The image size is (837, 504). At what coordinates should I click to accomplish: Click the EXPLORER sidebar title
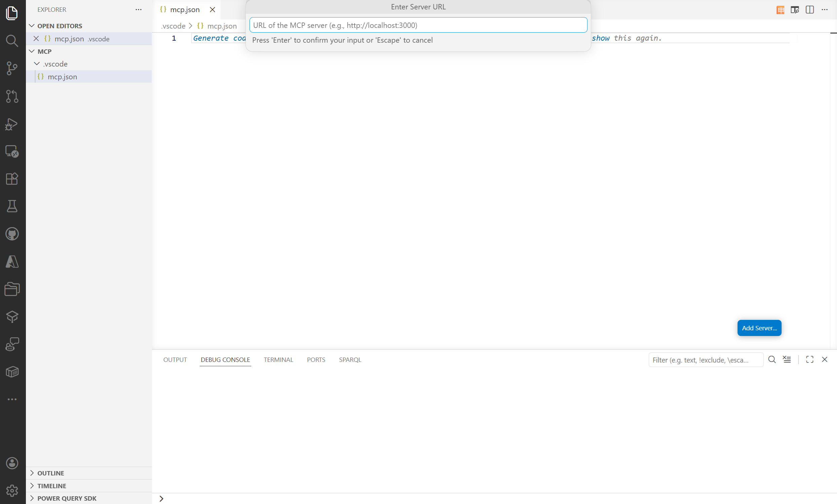52,9
